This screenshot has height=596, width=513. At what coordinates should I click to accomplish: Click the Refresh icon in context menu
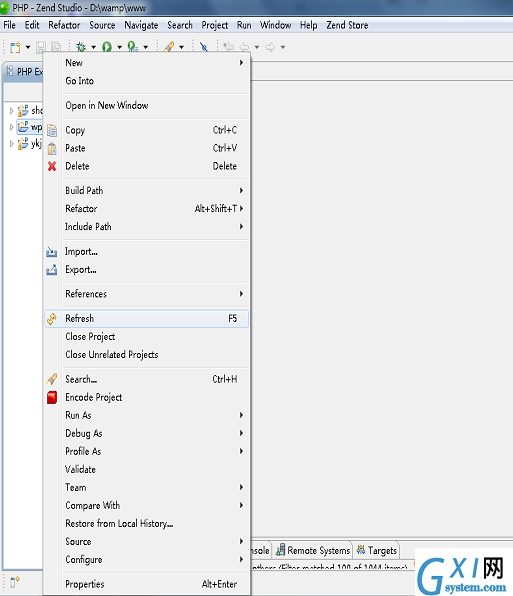52,319
